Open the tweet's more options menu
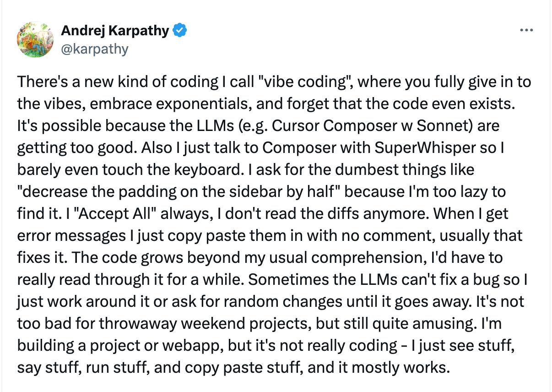 click(527, 31)
